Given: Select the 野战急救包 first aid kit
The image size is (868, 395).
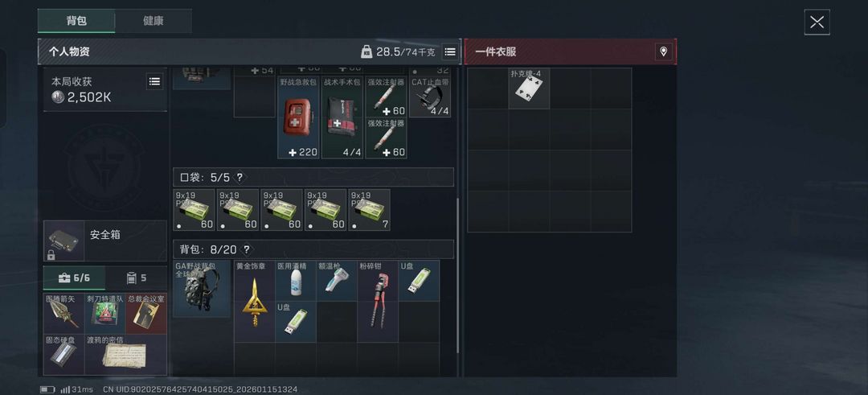Looking at the screenshot, I should click(298, 117).
